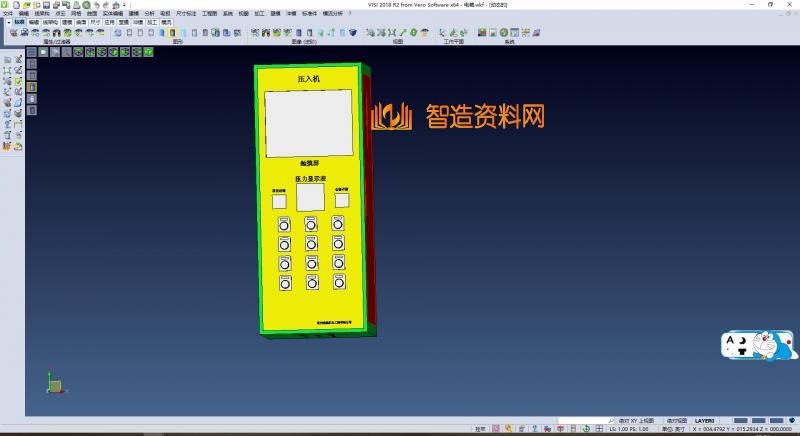Viewport: 800px width, 436px height.
Task: Click first icon in 图像 group
Action: point(255,33)
